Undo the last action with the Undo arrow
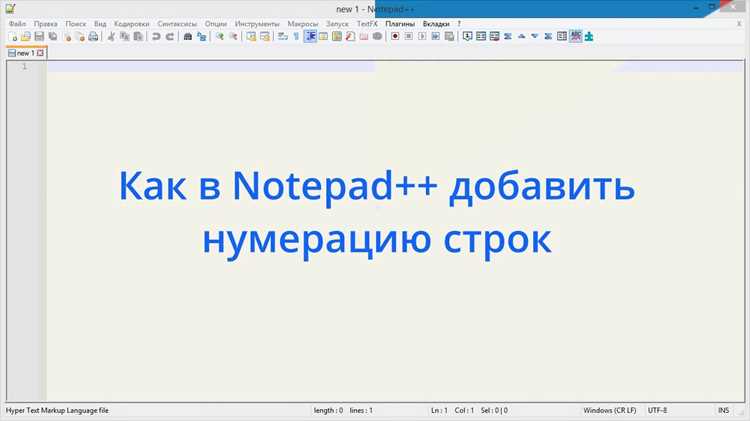The width and height of the screenshot is (750, 421). pos(156,36)
